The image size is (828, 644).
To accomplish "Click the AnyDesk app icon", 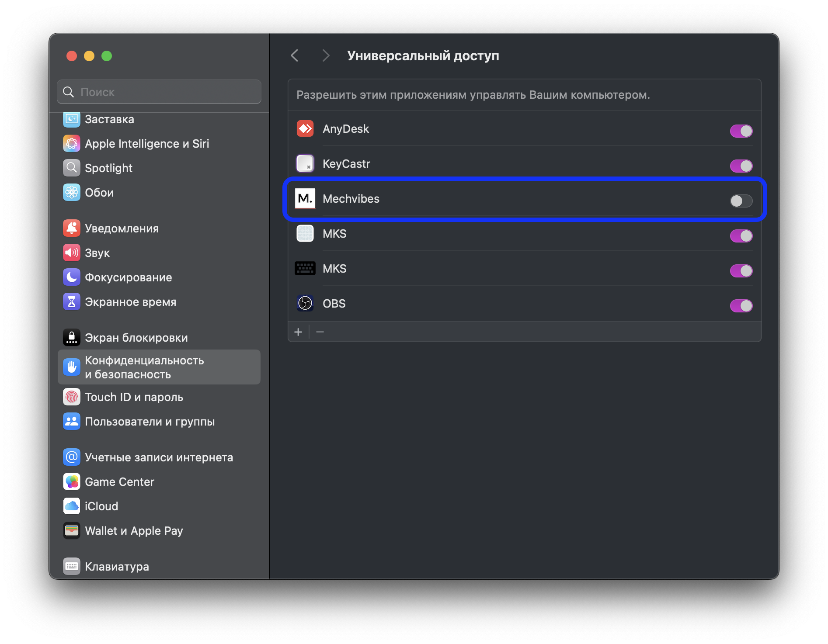I will (x=305, y=129).
